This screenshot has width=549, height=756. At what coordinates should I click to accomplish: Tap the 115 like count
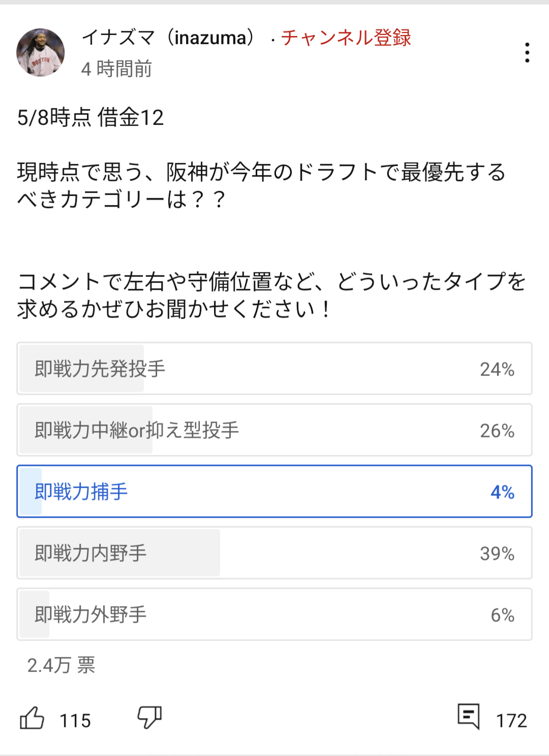(x=75, y=720)
